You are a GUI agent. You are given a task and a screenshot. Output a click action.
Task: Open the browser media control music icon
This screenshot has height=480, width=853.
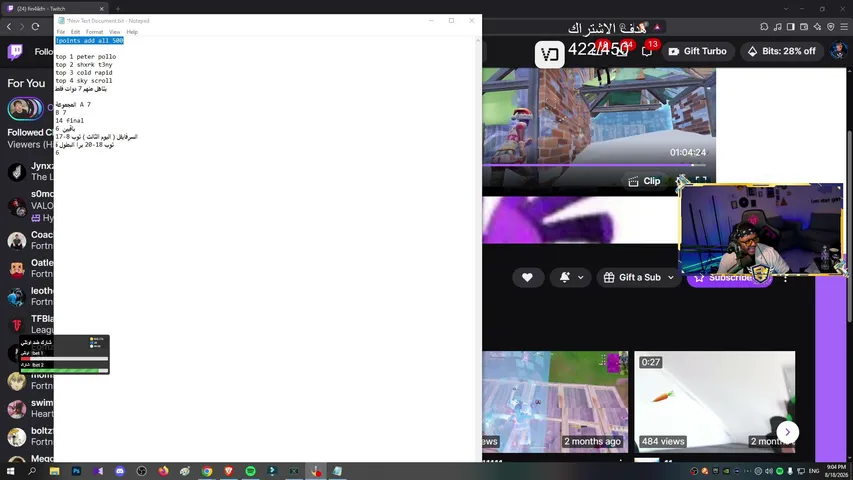[777, 27]
